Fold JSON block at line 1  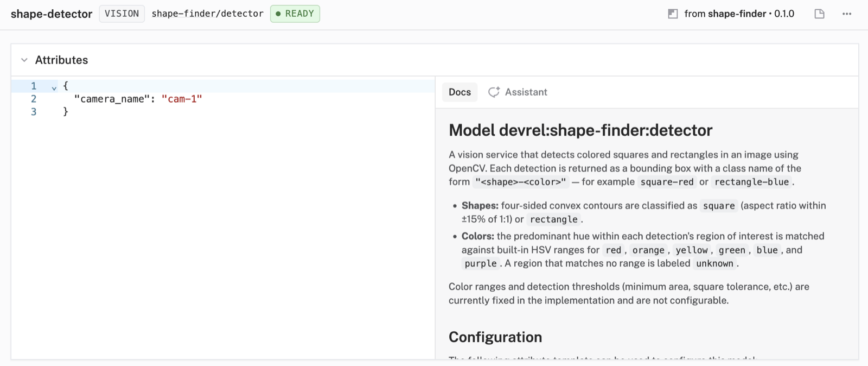click(54, 87)
